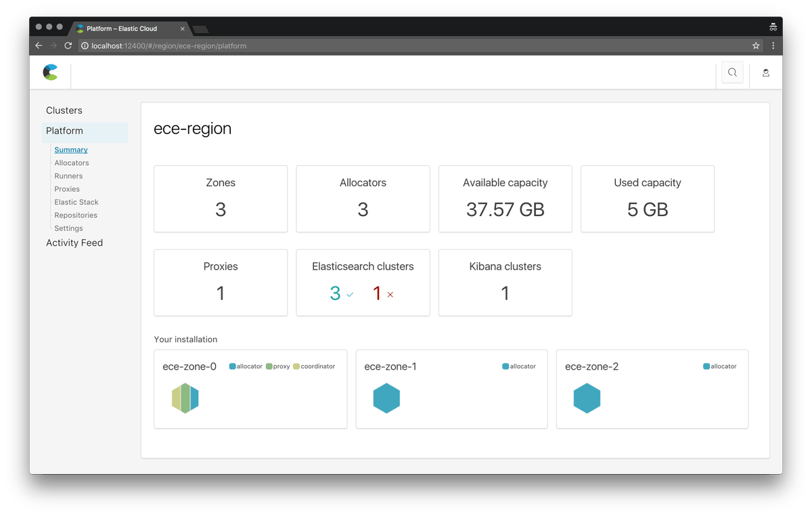Open the Activity Feed

(x=74, y=242)
